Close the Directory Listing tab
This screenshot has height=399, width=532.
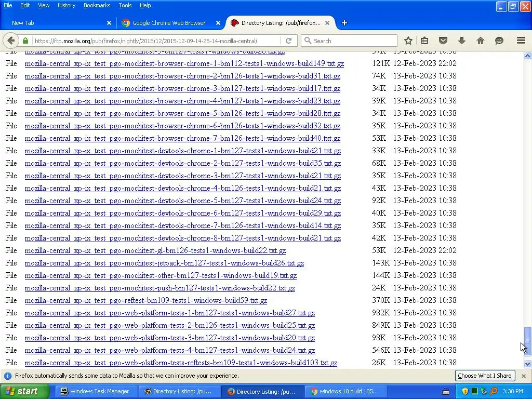click(327, 23)
